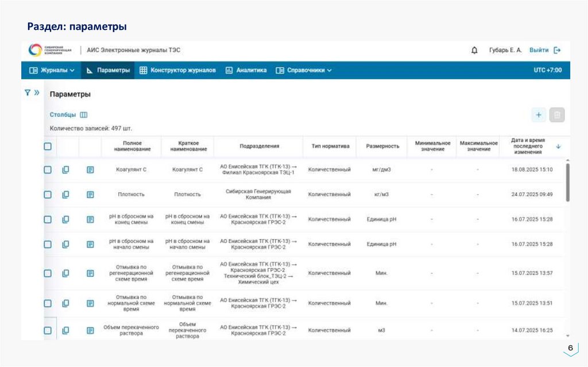
Task: Expand the Журналы dropdown menu
Action: pos(52,70)
